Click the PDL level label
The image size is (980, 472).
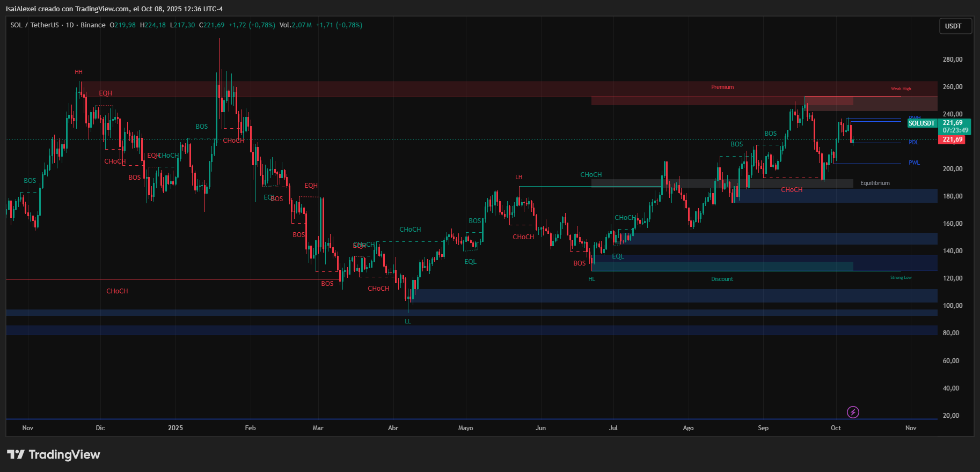(913, 143)
